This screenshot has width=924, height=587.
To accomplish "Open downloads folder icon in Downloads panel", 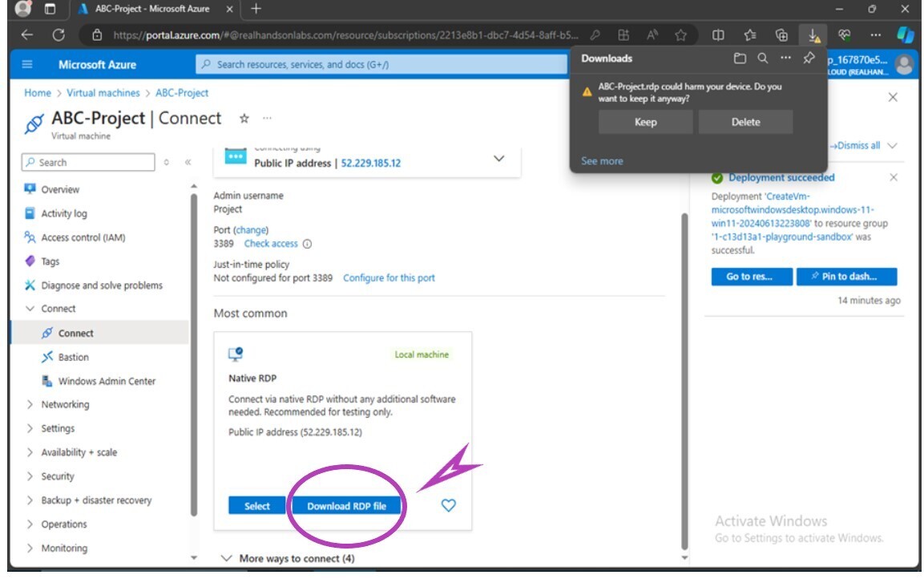I will point(740,58).
